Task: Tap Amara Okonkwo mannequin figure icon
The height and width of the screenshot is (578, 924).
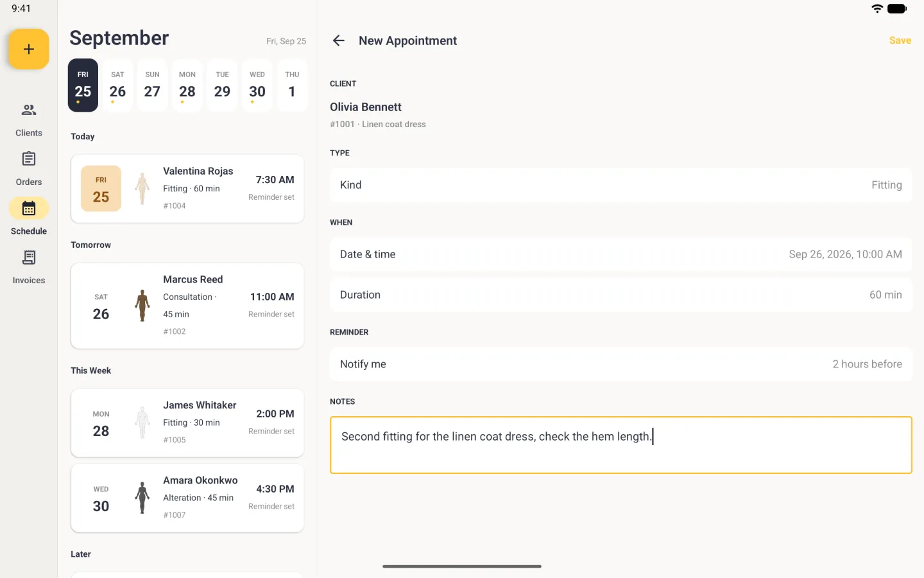Action: [x=142, y=498]
